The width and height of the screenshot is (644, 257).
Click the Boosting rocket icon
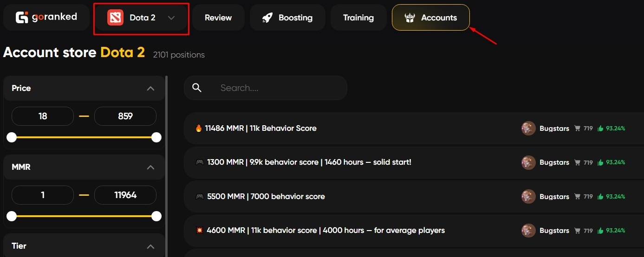click(267, 18)
